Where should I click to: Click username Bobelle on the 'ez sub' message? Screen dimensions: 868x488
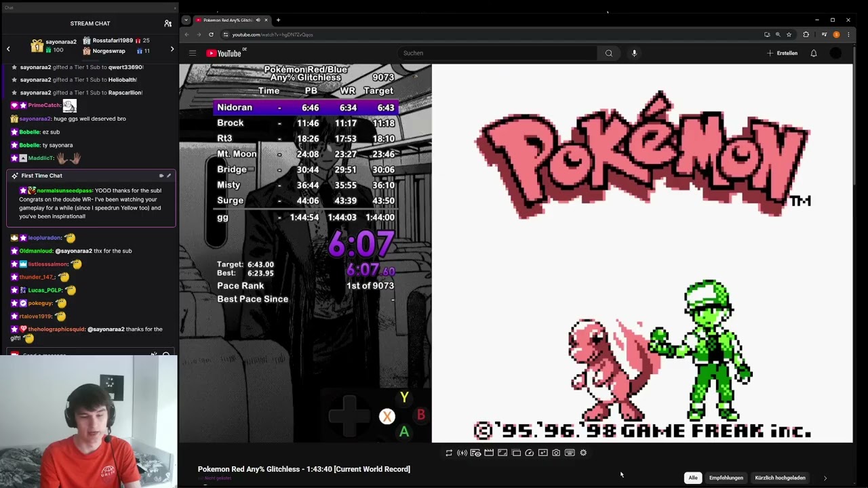[x=29, y=132]
